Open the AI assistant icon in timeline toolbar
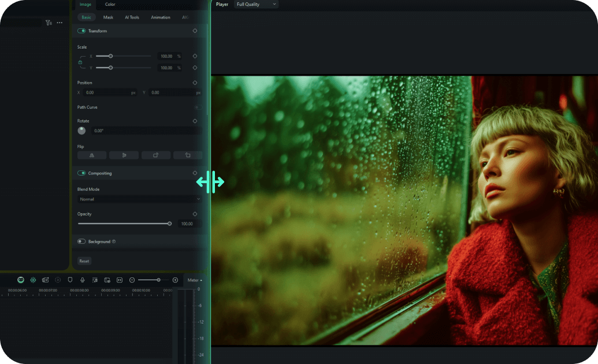 coord(21,280)
